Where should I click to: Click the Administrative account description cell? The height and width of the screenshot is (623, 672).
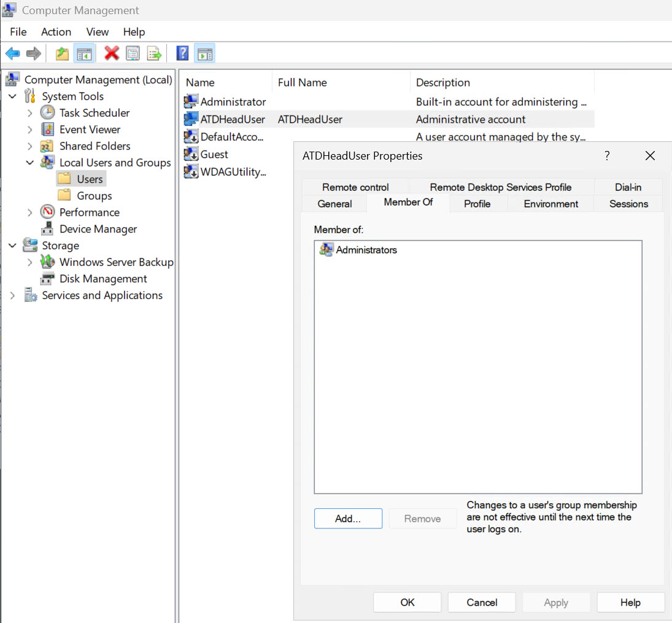click(x=471, y=119)
